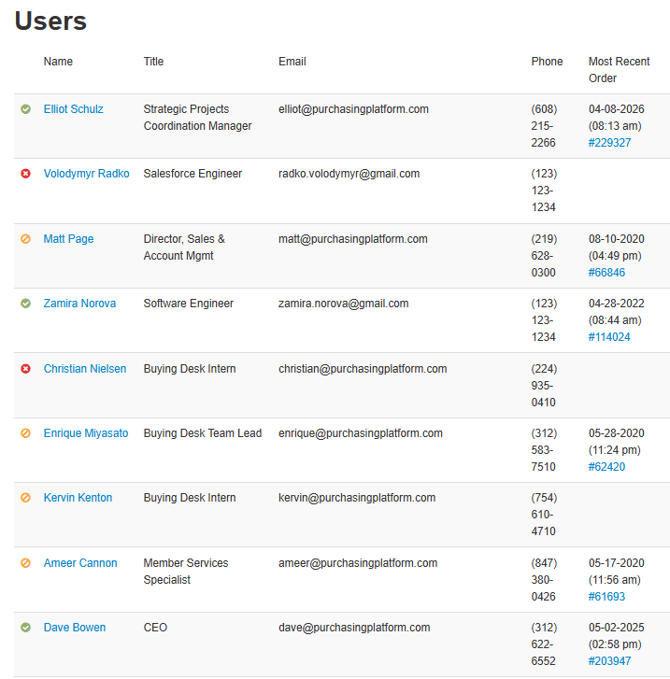Select the Most Recent Order column header
Viewport: 670px width, 679px height.
pyautogui.click(x=619, y=70)
